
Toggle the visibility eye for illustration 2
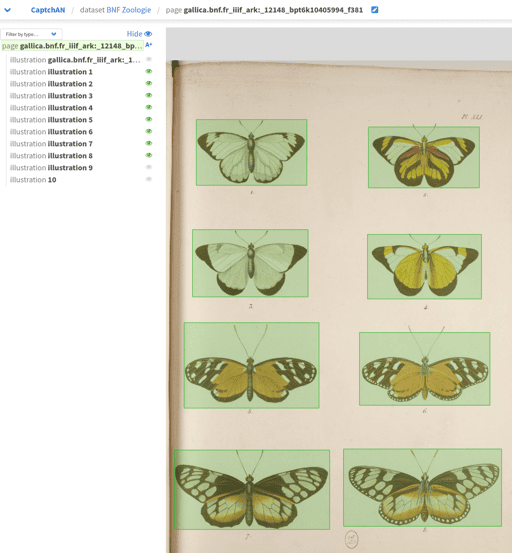(149, 83)
